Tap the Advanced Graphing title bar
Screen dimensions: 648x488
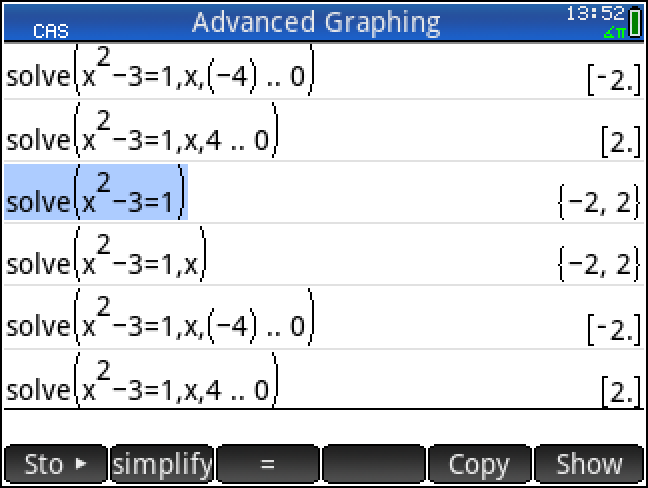[315, 21]
